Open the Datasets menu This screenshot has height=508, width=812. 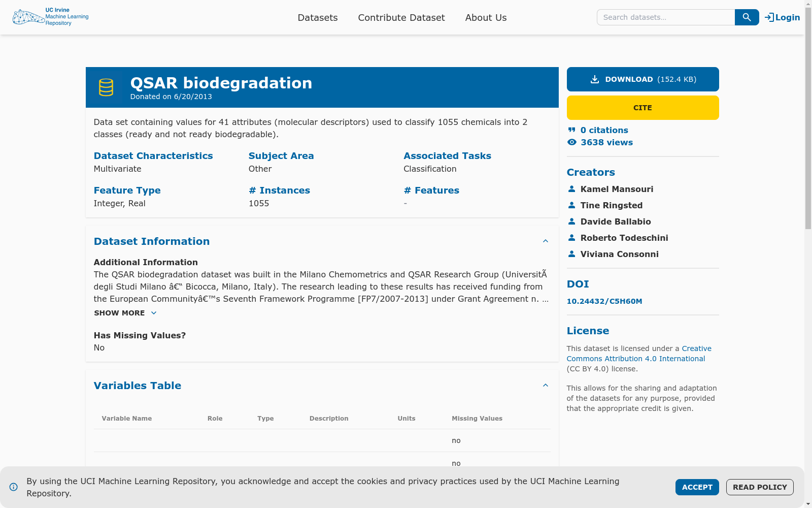tap(318, 18)
